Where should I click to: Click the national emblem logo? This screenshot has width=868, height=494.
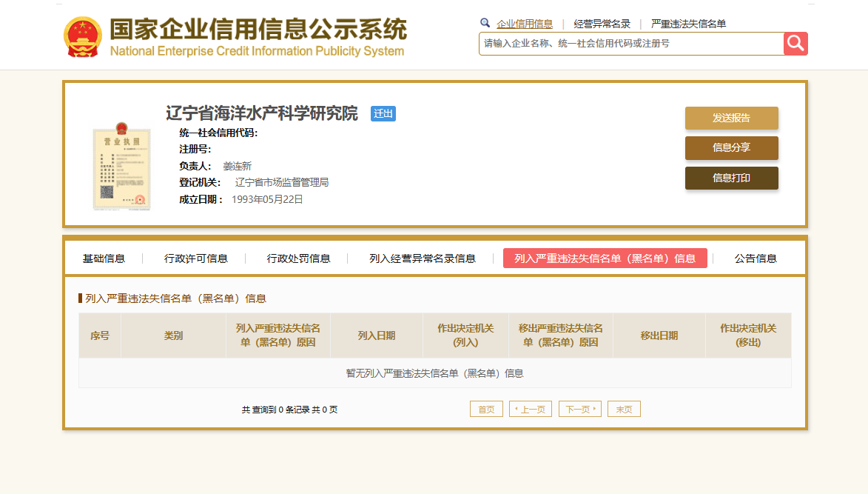82,37
